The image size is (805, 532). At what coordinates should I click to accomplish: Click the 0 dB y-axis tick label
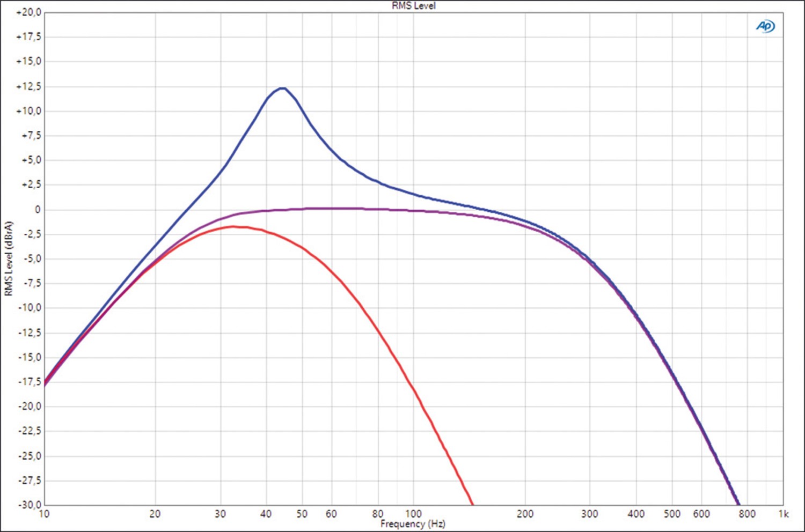click(x=38, y=209)
